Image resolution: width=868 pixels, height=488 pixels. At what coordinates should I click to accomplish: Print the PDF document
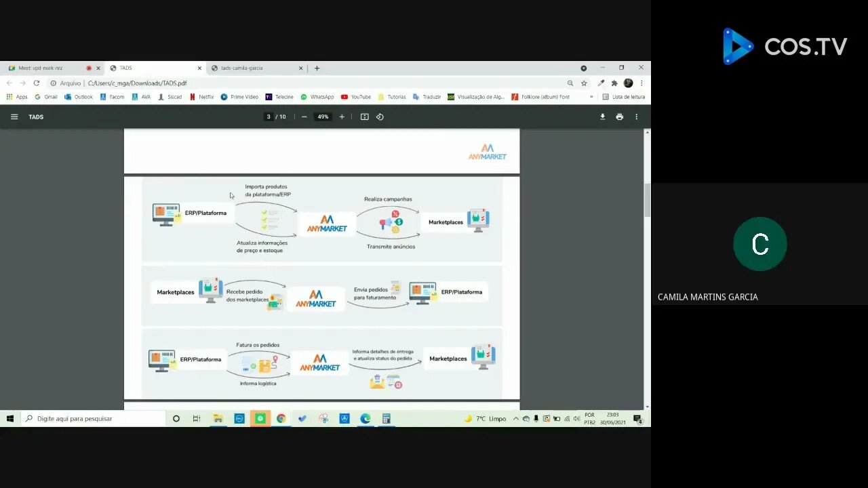(619, 117)
